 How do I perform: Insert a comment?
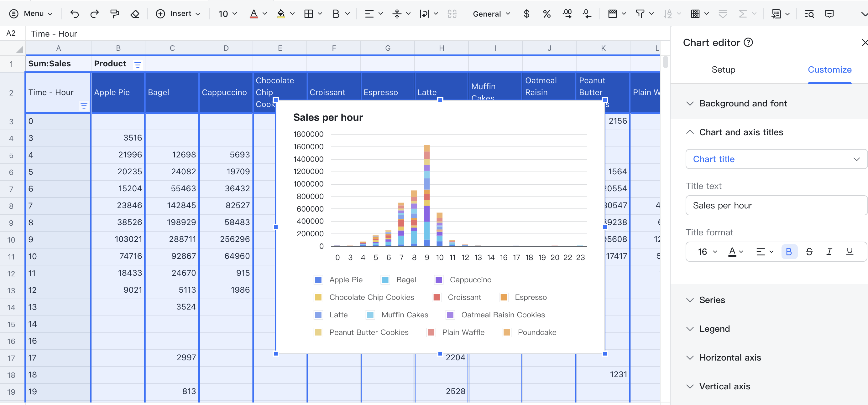[x=829, y=14]
